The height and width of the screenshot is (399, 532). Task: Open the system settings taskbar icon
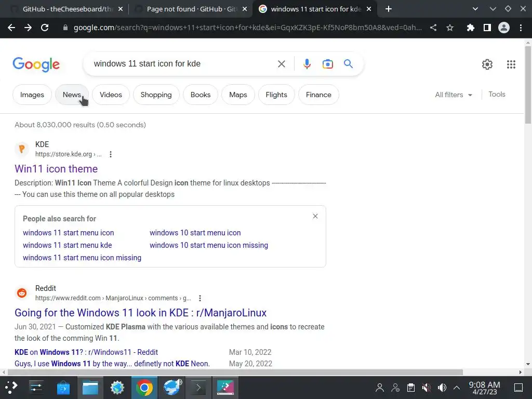(36, 388)
